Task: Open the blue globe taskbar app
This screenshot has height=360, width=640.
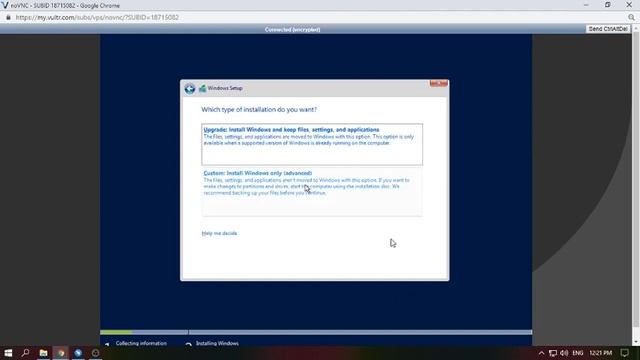Action: [x=78, y=353]
